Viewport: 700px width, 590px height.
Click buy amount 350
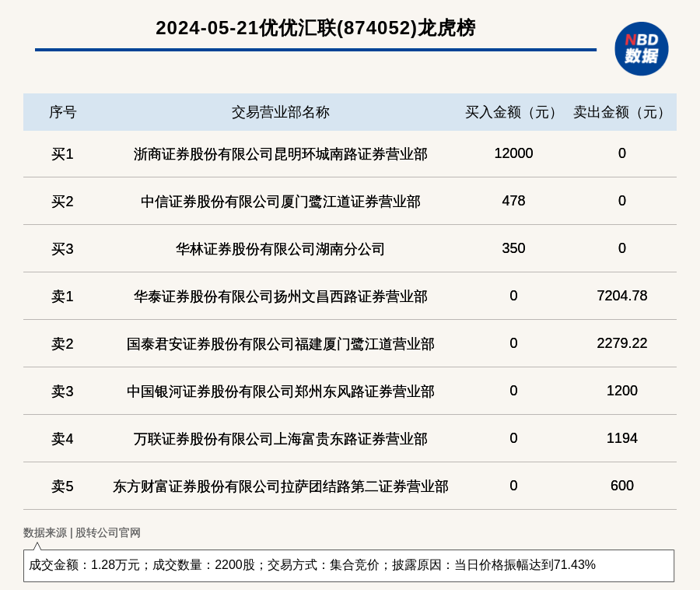tap(513, 248)
